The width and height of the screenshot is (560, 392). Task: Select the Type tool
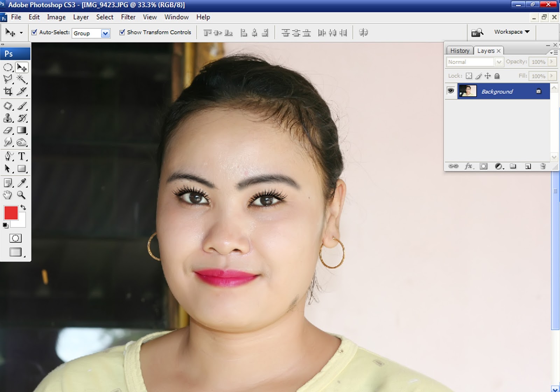pyautogui.click(x=22, y=156)
